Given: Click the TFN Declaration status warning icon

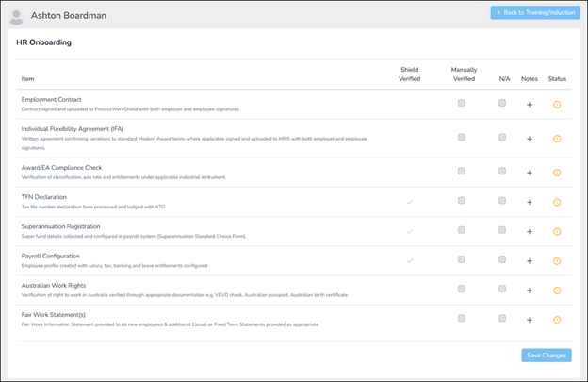Looking at the screenshot, I should [557, 202].
